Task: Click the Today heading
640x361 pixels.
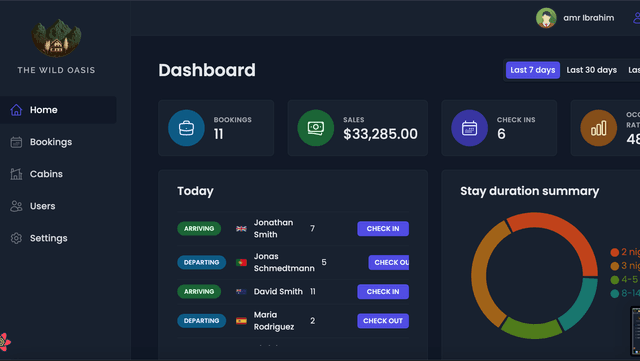Action: click(x=195, y=191)
